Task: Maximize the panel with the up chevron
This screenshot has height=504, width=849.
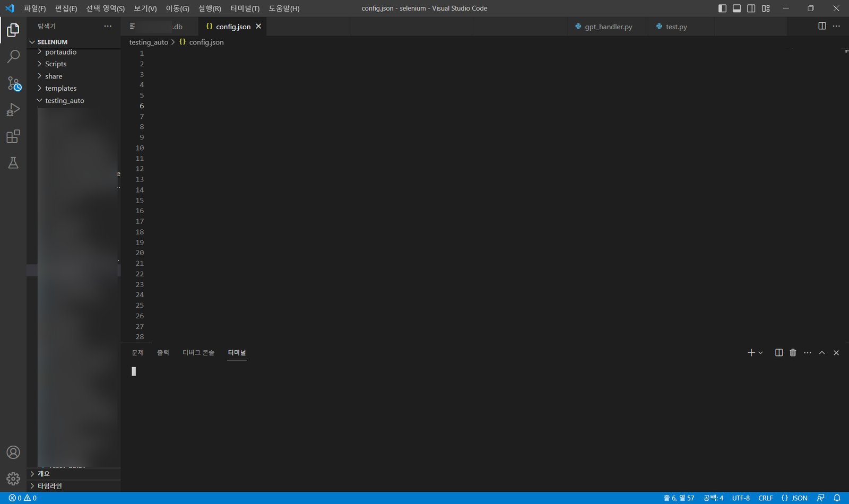Action: tap(822, 353)
